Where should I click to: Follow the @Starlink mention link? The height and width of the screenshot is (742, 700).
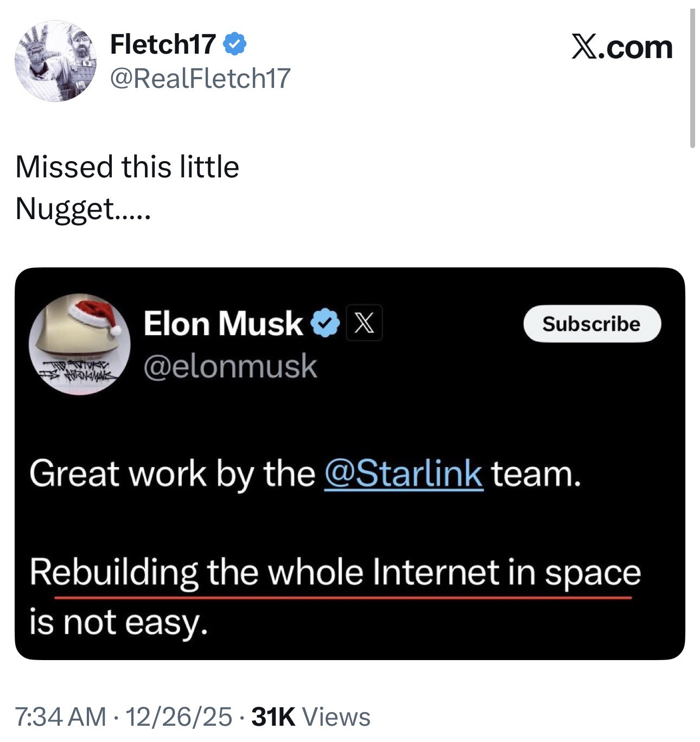coord(403,474)
